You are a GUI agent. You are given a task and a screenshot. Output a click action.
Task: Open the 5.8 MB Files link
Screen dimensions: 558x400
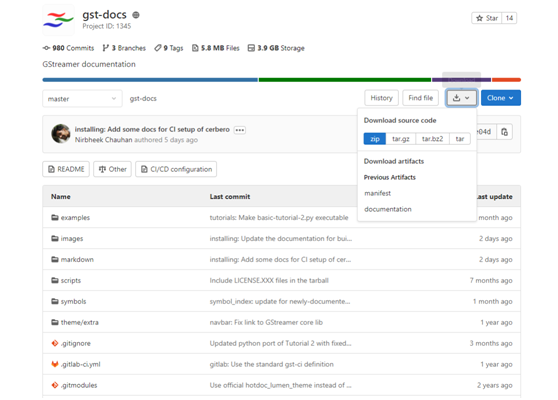[x=216, y=48]
